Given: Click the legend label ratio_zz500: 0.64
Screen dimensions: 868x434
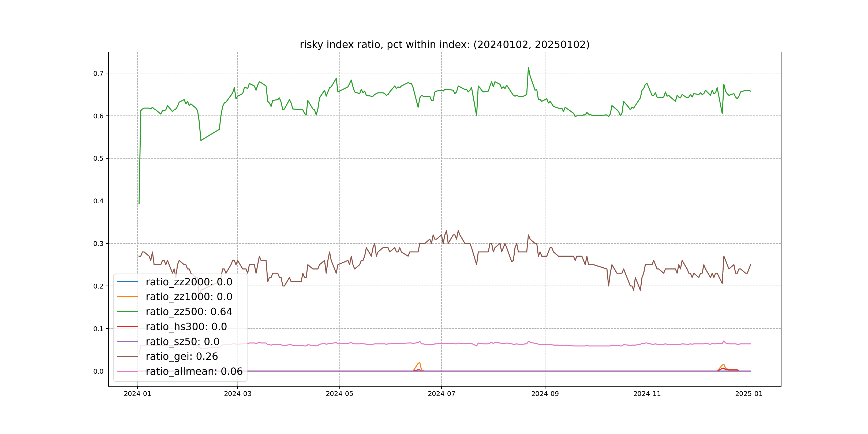Looking at the screenshot, I should click(189, 312).
